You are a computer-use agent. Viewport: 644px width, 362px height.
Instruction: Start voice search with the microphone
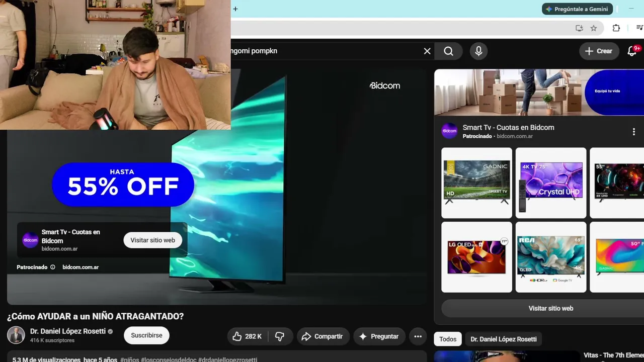tap(478, 51)
